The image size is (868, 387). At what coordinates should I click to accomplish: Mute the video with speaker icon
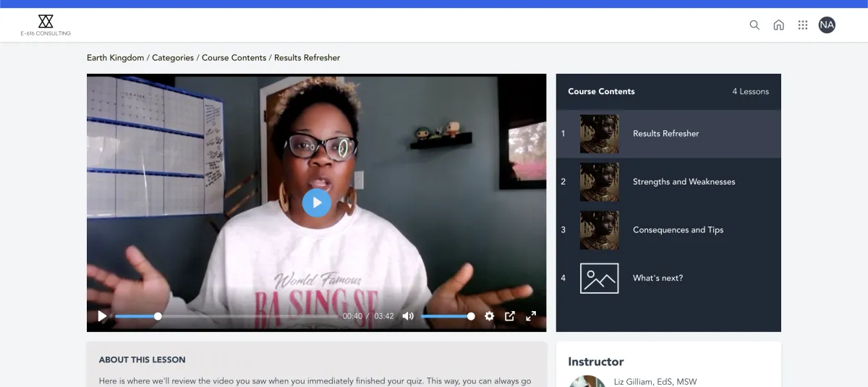click(408, 316)
